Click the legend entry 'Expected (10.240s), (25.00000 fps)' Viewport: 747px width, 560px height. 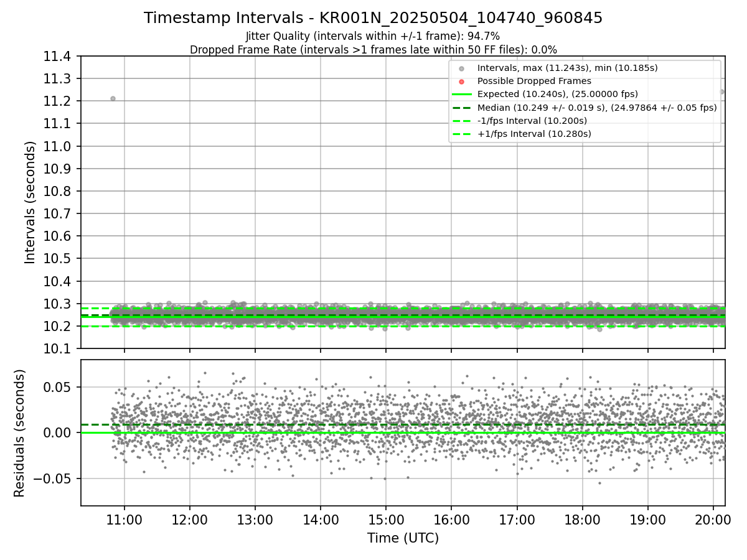point(557,94)
